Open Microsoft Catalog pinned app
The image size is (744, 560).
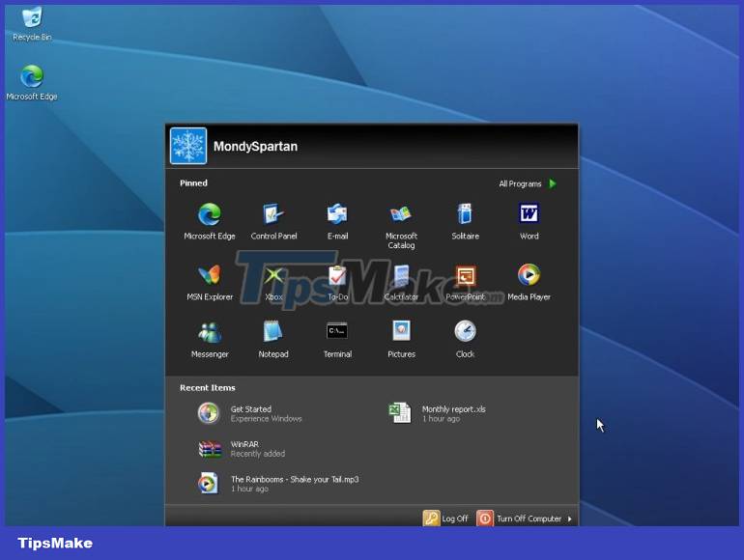401,226
